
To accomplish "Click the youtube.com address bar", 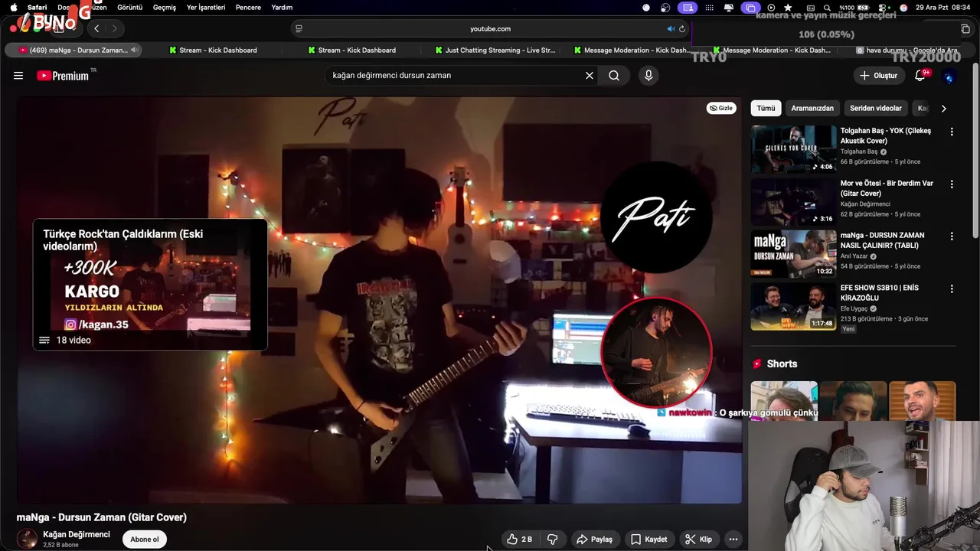I will tap(490, 29).
